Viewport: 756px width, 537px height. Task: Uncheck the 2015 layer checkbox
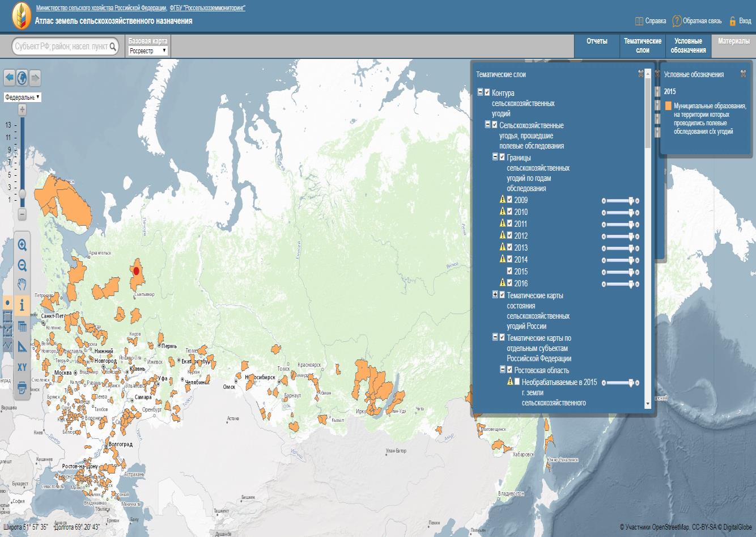coord(509,271)
